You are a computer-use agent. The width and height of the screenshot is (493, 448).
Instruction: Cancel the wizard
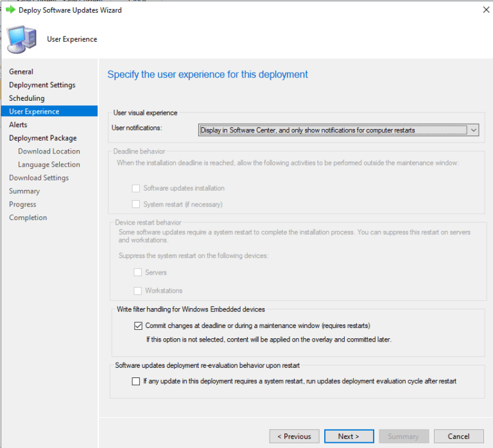[459, 436]
